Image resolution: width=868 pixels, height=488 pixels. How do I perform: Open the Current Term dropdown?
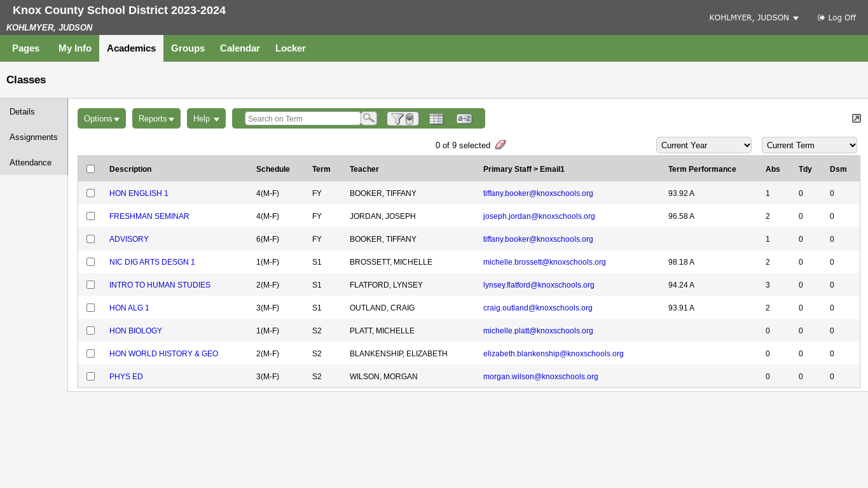(x=809, y=145)
